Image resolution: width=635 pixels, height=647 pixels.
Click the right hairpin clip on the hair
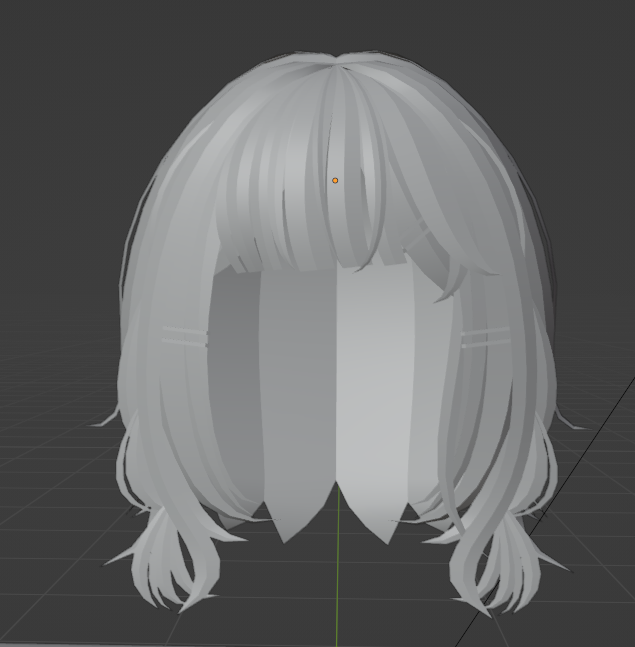click(486, 337)
